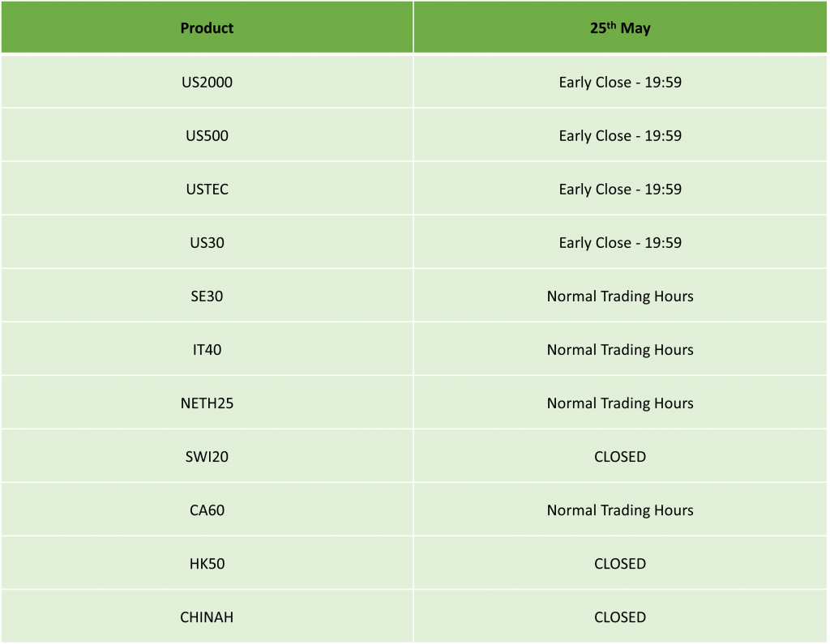The image size is (830, 644).
Task: Click the 25th May column header
Action: click(x=620, y=28)
